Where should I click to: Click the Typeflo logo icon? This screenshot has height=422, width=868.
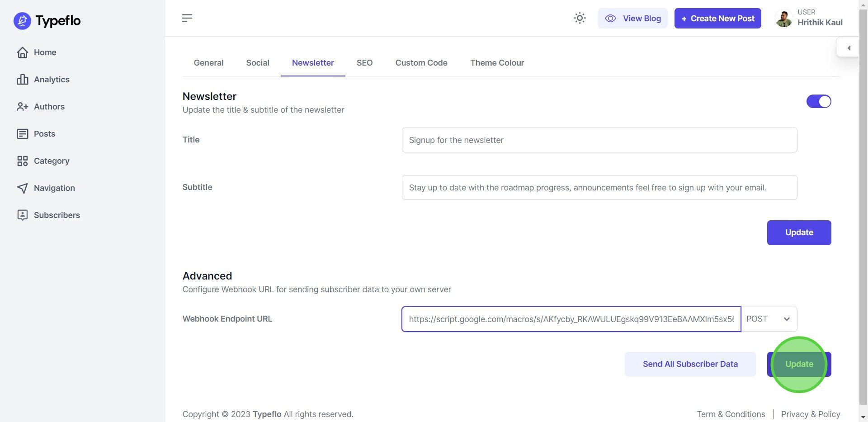click(x=22, y=21)
